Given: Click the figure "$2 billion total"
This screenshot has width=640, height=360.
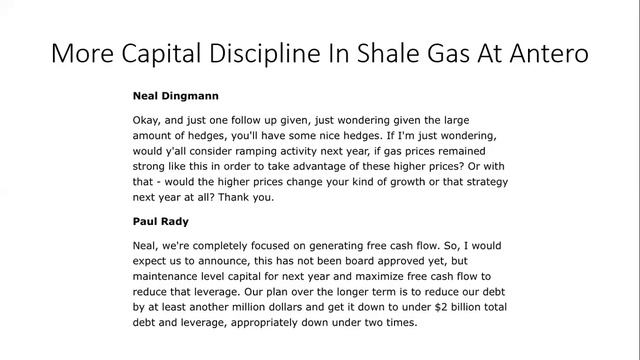Looking at the screenshot, I should point(471,307).
